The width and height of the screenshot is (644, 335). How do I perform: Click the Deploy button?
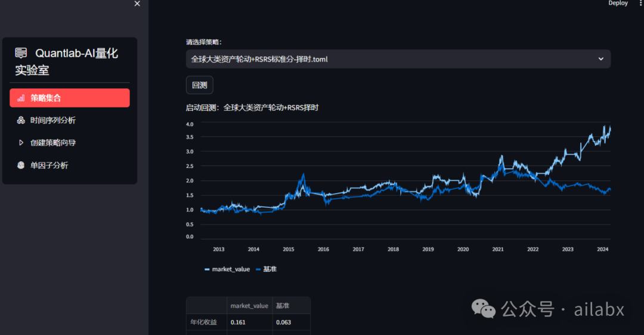pos(618,3)
